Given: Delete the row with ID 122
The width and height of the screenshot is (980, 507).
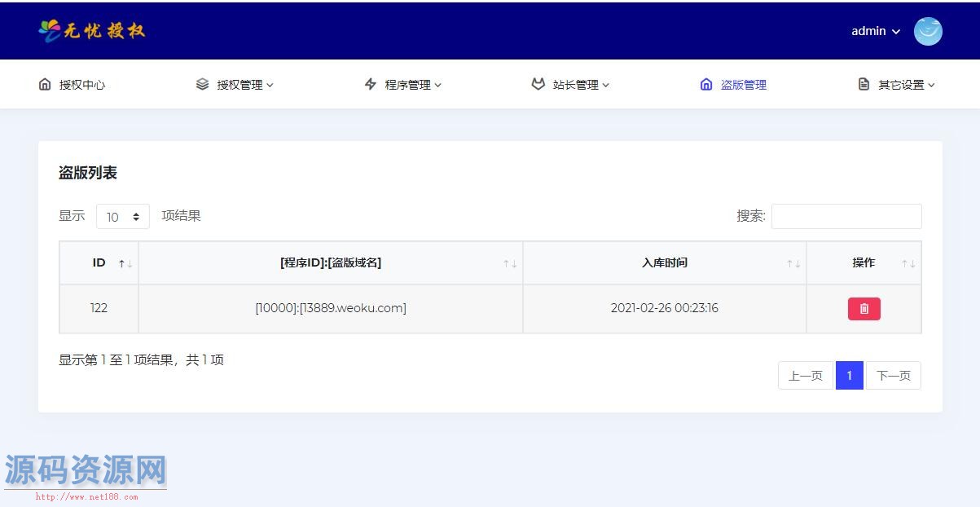Looking at the screenshot, I should point(864,309).
